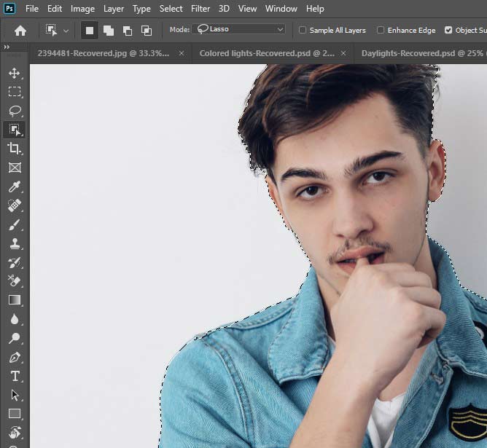Open the File menu
This screenshot has width=487, height=448.
coord(32,9)
